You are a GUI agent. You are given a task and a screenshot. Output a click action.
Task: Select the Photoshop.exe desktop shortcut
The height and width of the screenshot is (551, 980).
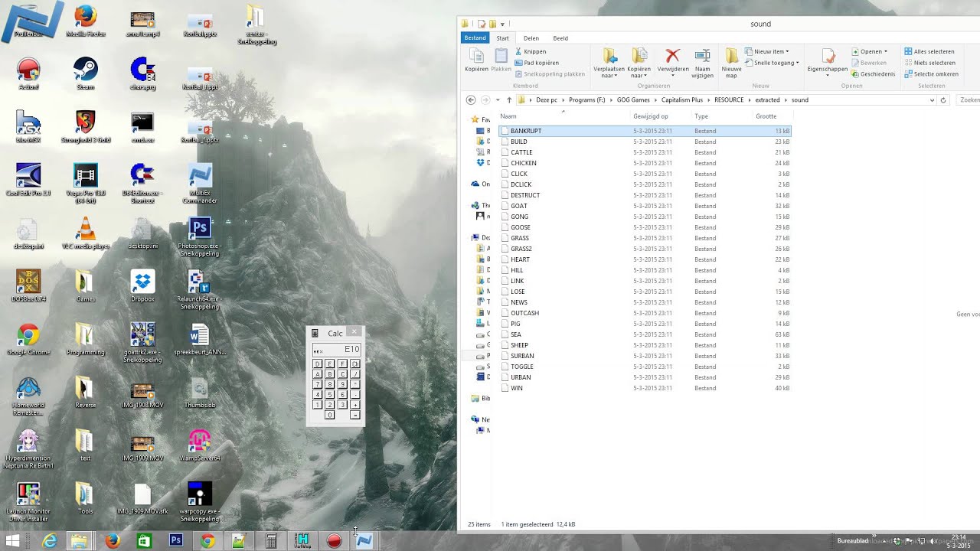click(199, 236)
